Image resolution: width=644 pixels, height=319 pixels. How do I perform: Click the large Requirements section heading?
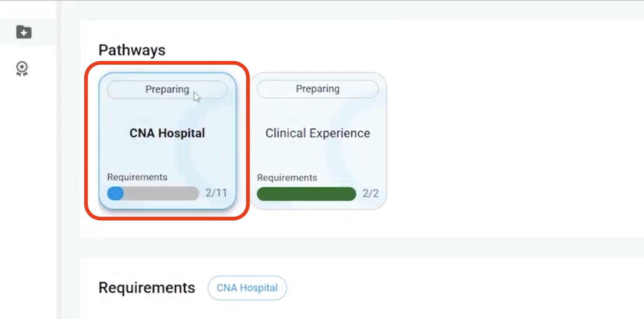tap(147, 288)
